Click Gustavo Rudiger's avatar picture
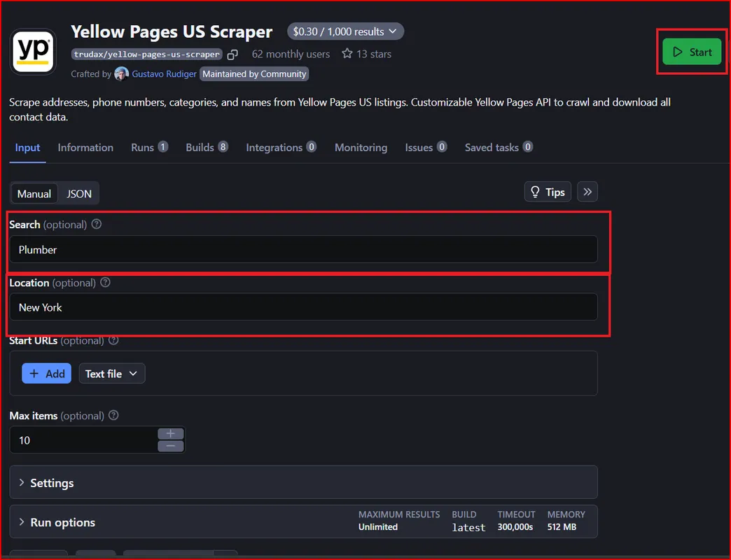The height and width of the screenshot is (560, 731). (122, 73)
